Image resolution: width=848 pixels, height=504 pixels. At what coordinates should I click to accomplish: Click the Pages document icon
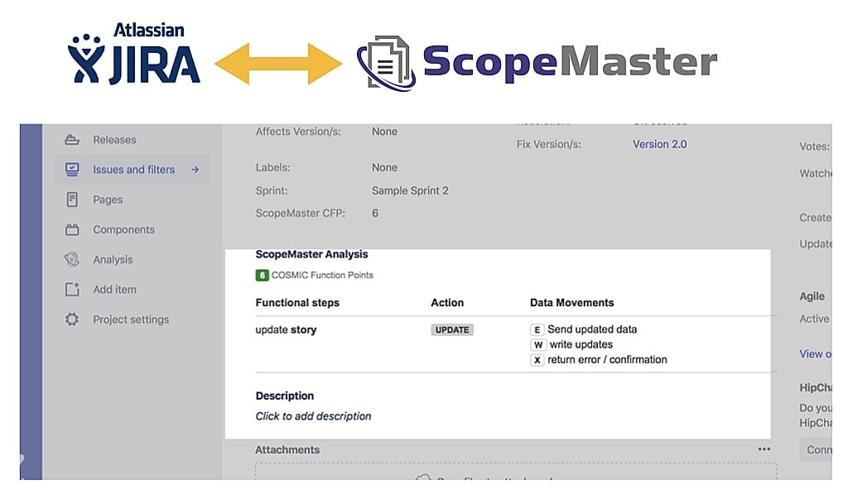coord(72,199)
